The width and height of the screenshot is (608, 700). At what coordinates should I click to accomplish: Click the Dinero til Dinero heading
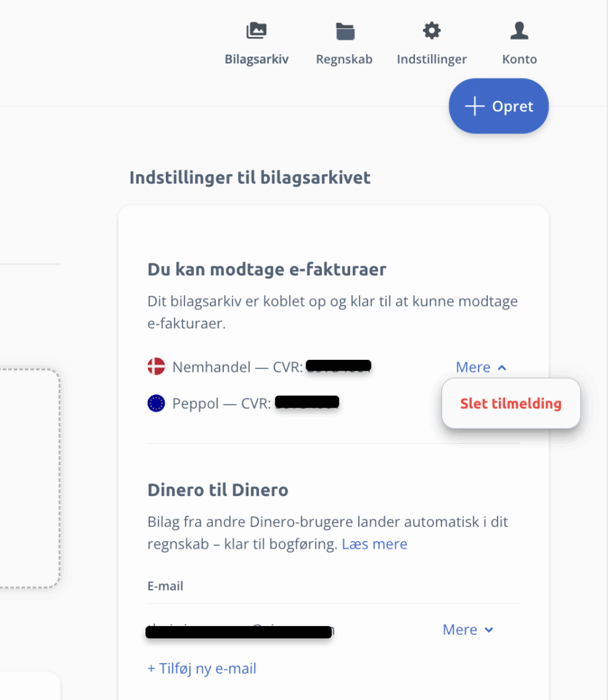[x=218, y=490]
